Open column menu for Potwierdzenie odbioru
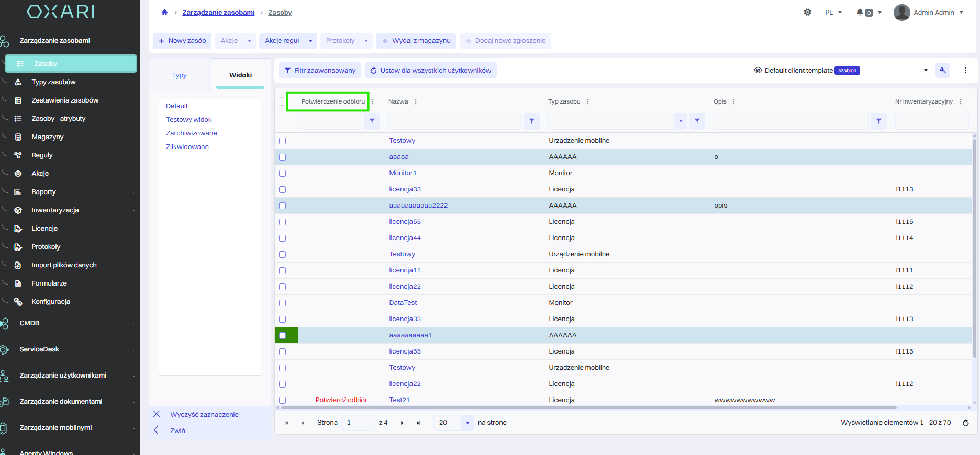The image size is (980, 455). (x=373, y=101)
